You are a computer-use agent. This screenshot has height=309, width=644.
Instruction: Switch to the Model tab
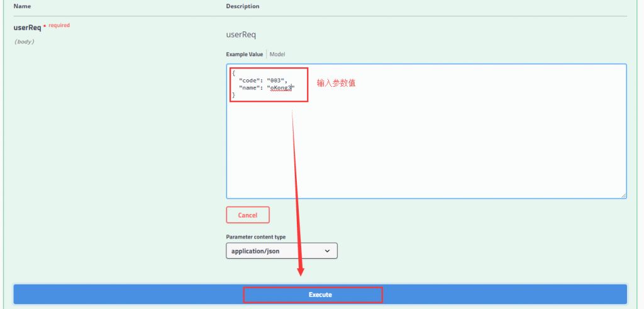tap(277, 54)
